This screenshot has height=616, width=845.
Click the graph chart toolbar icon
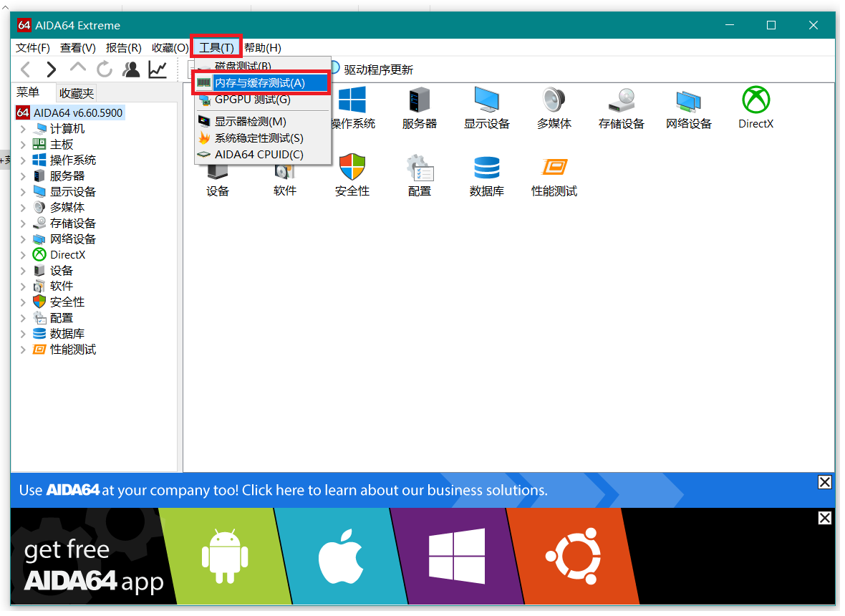[158, 69]
